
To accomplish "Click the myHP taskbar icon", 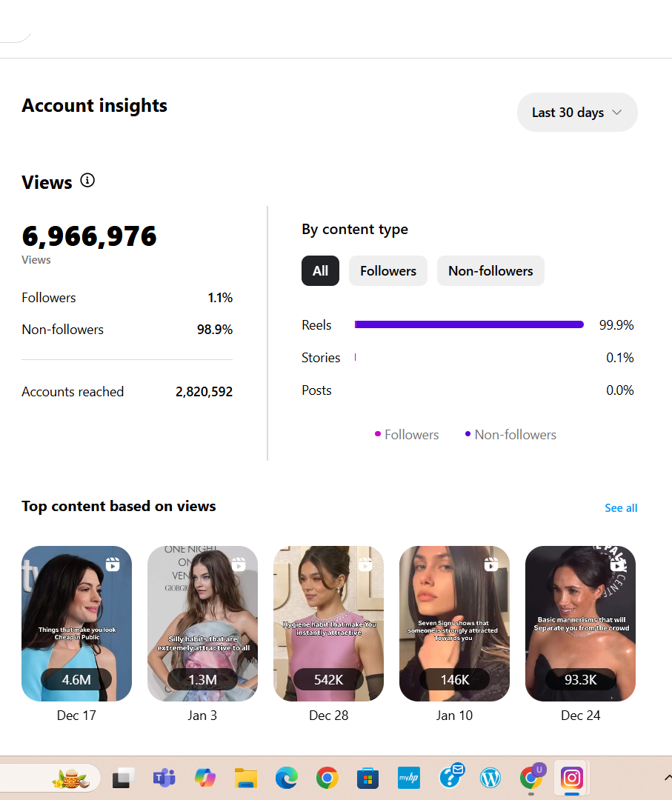I will click(408, 778).
